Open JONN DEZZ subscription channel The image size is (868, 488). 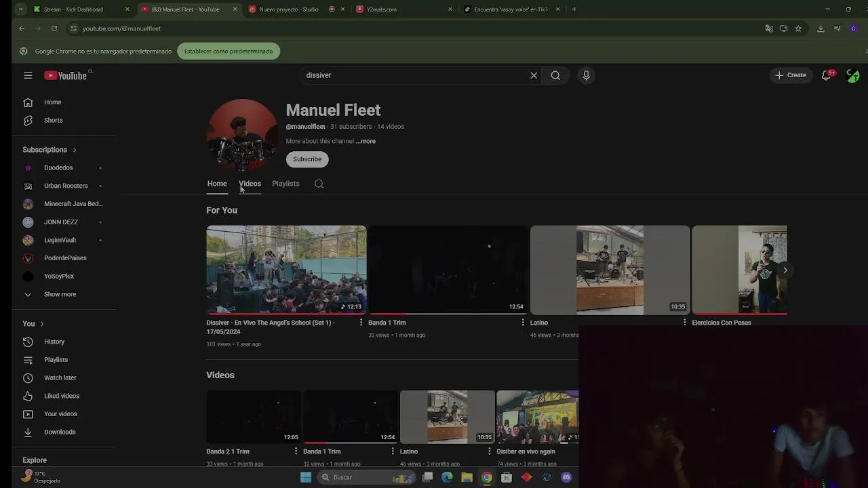pos(60,222)
